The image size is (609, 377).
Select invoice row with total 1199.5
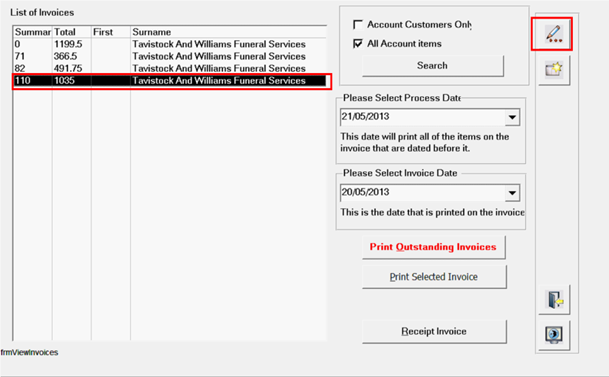pyautogui.click(x=170, y=44)
